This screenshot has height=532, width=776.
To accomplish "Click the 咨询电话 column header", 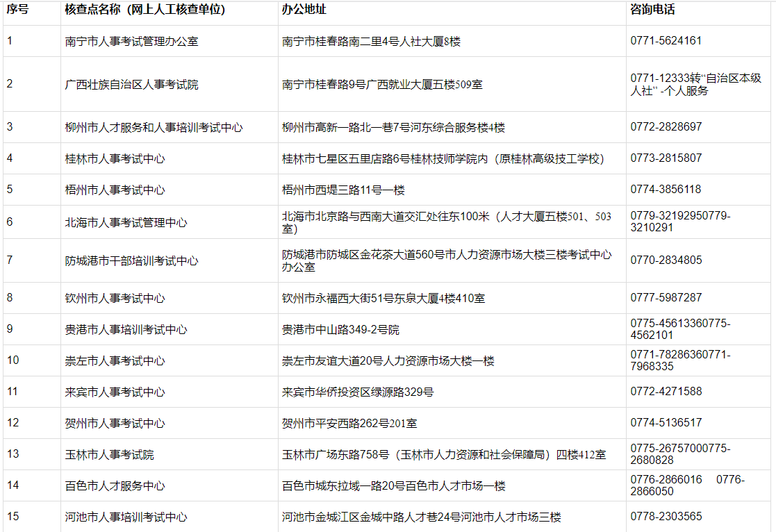I will coord(652,10).
